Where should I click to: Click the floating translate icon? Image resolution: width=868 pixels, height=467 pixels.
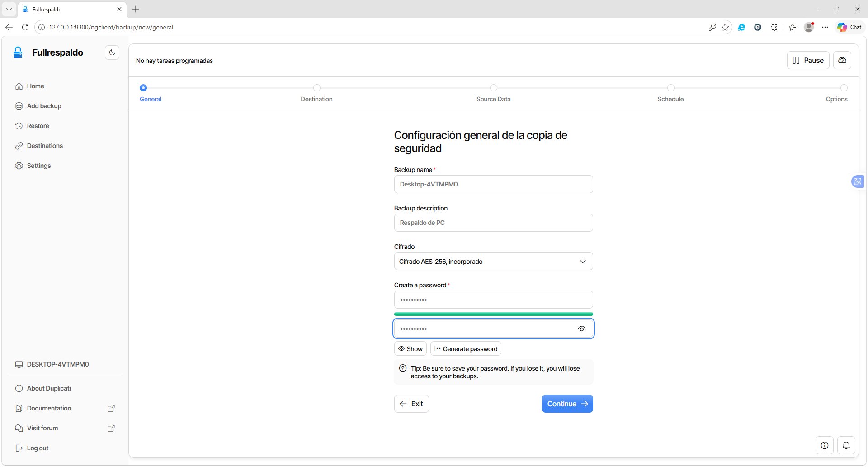858,181
